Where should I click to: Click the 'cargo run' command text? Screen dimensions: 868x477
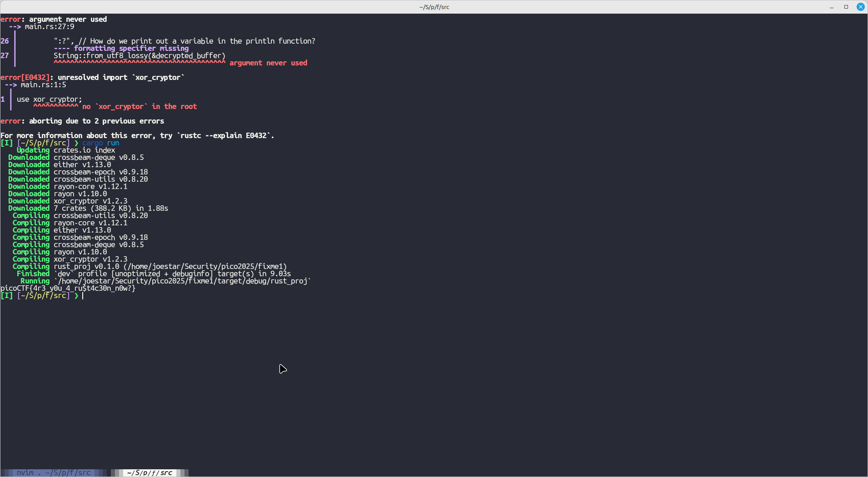(x=100, y=143)
